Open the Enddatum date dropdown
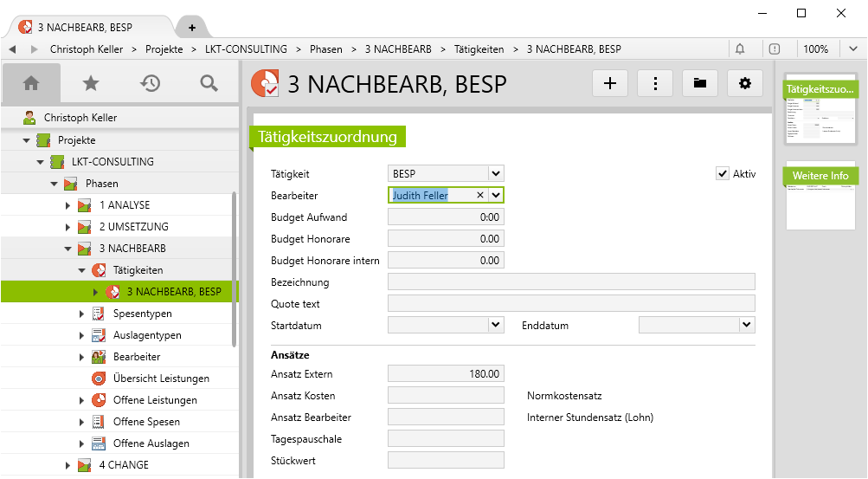868x479 pixels. pos(746,325)
